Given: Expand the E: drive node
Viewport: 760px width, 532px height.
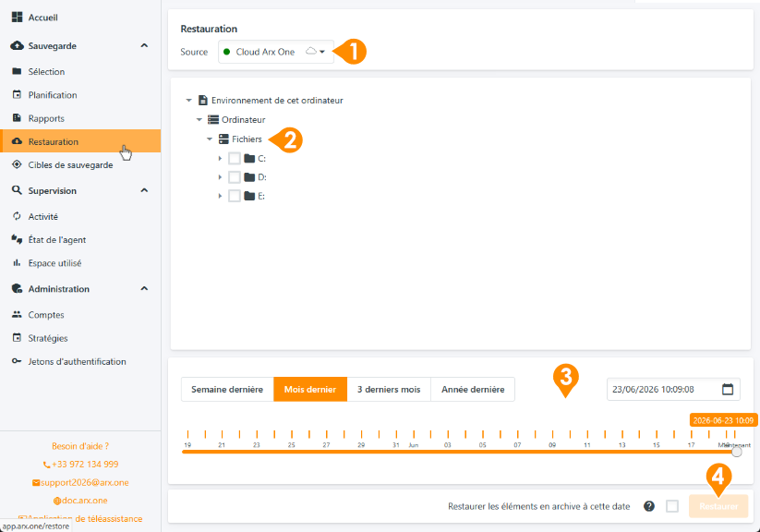Looking at the screenshot, I should click(x=220, y=196).
